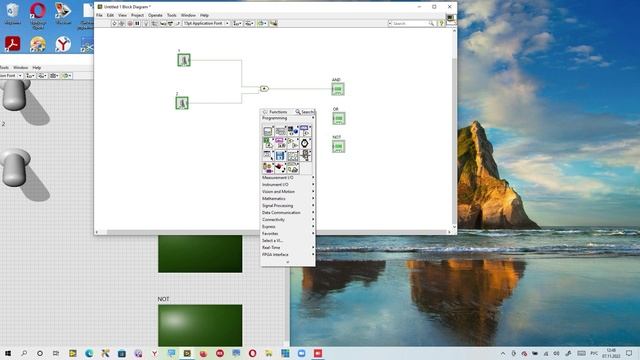Select the Numeric palette icon

coord(305,131)
